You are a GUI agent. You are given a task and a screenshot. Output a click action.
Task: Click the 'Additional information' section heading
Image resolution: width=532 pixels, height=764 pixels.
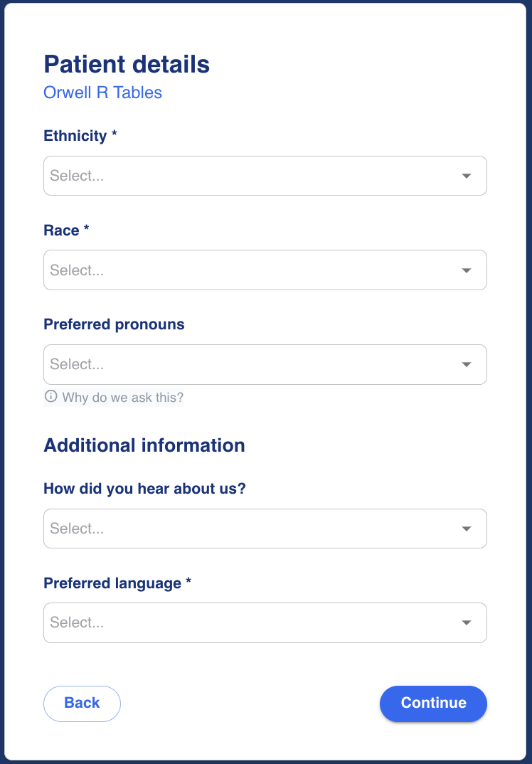coord(144,445)
